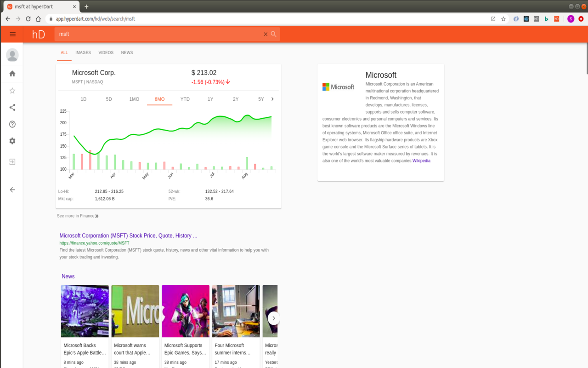Screen dimensions: 588x368
Task: Click the browser forward arrow
Action: (x=18, y=19)
